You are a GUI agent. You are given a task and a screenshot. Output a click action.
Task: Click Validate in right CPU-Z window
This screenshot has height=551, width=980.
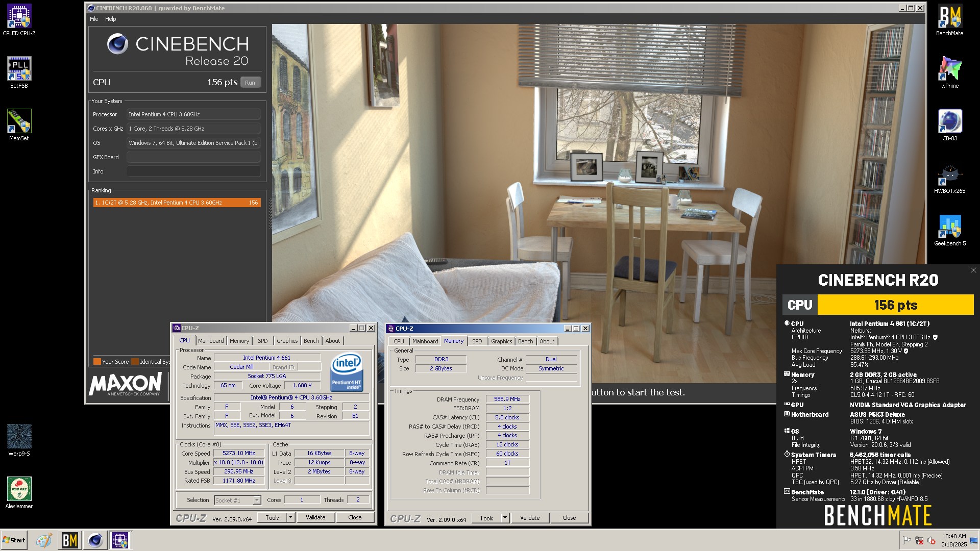tap(530, 518)
